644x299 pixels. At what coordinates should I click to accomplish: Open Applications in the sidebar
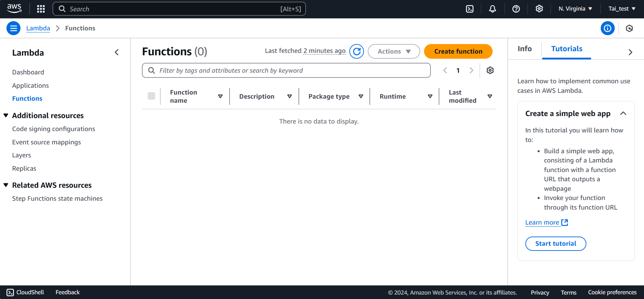click(30, 86)
